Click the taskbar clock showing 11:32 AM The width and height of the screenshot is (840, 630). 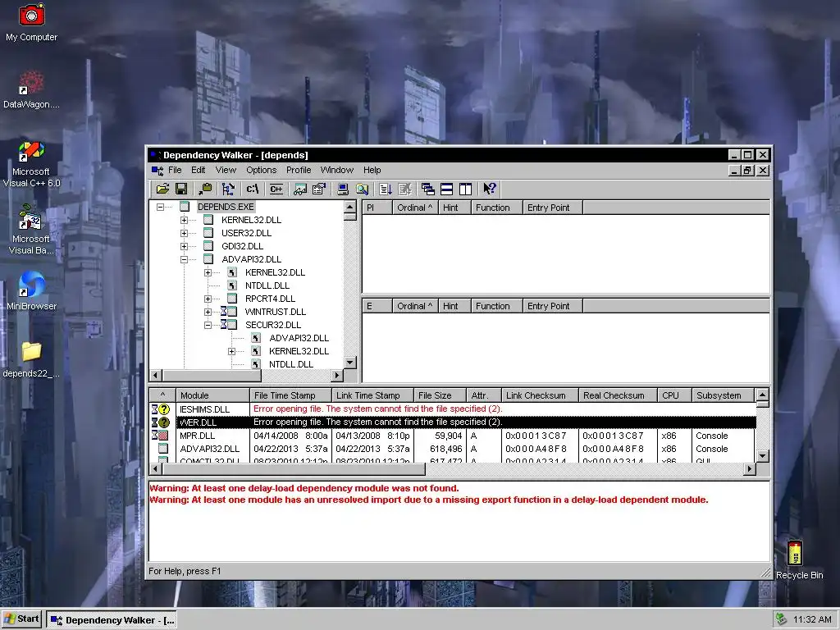812,619
